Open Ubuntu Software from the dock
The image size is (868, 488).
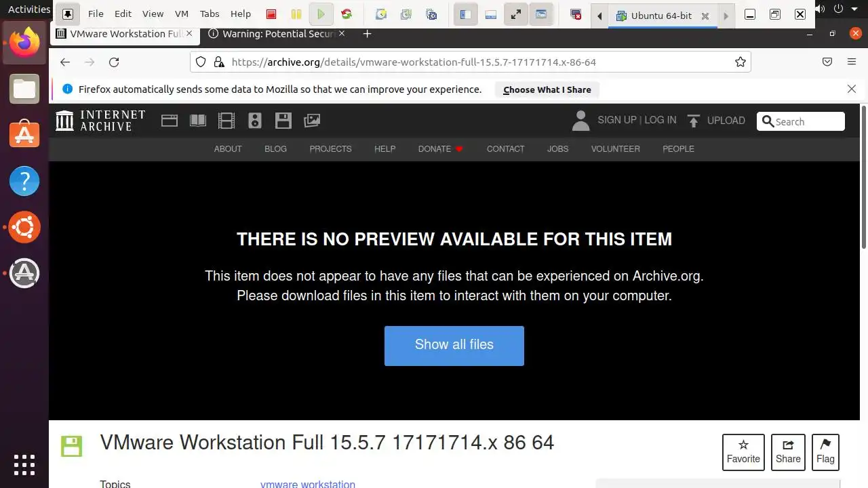[24, 135]
